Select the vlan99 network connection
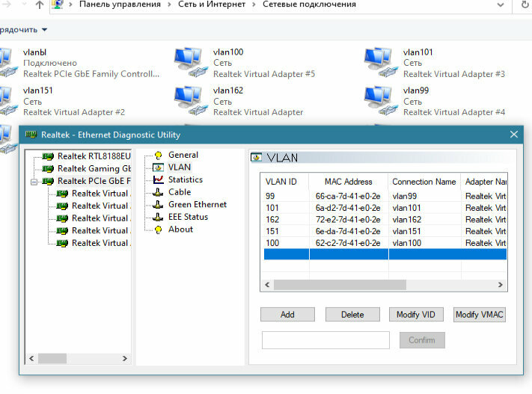This screenshot has height=394, width=532. tap(435, 101)
